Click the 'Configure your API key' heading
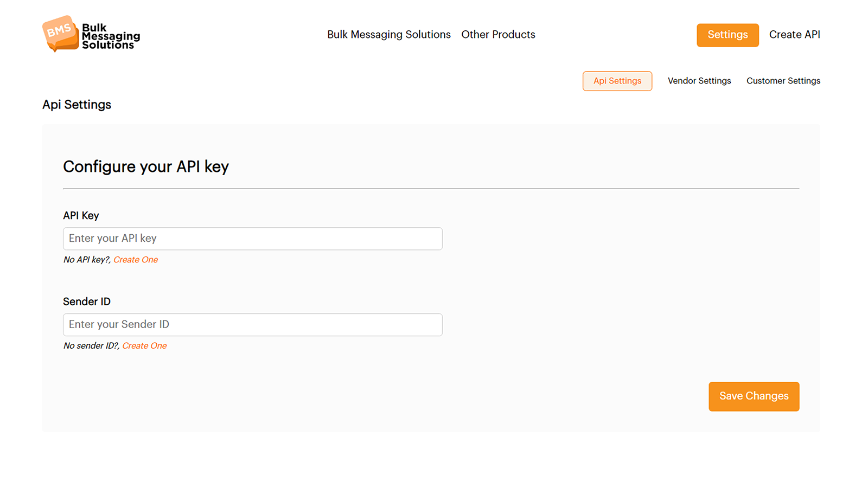 click(146, 166)
